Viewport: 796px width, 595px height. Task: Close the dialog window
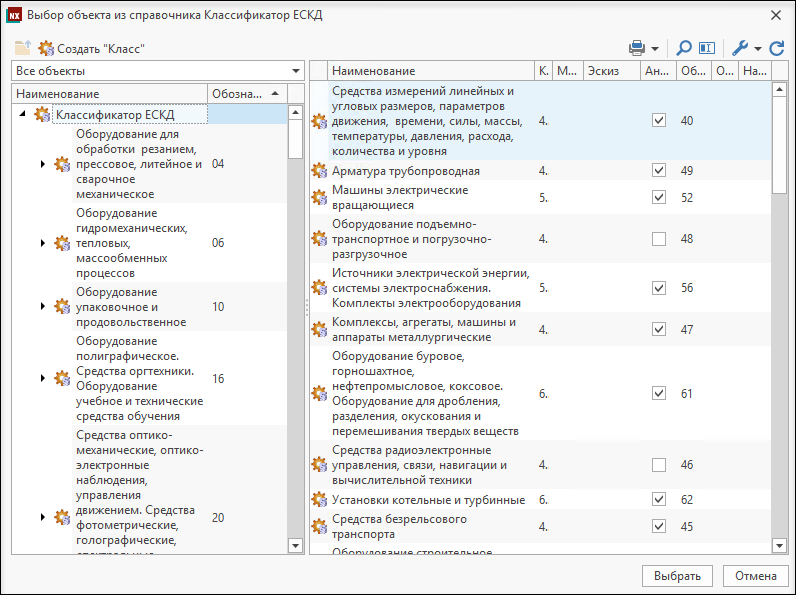pos(776,15)
